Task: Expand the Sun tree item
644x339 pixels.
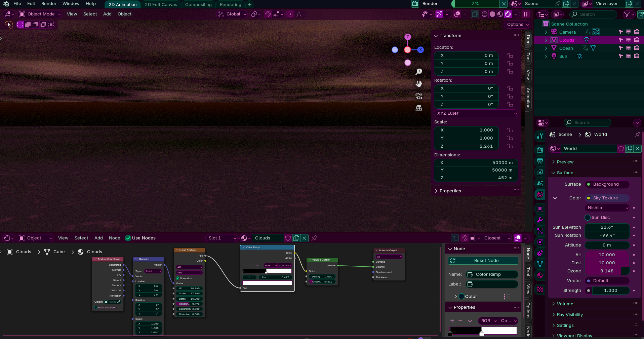Action: pos(546,56)
